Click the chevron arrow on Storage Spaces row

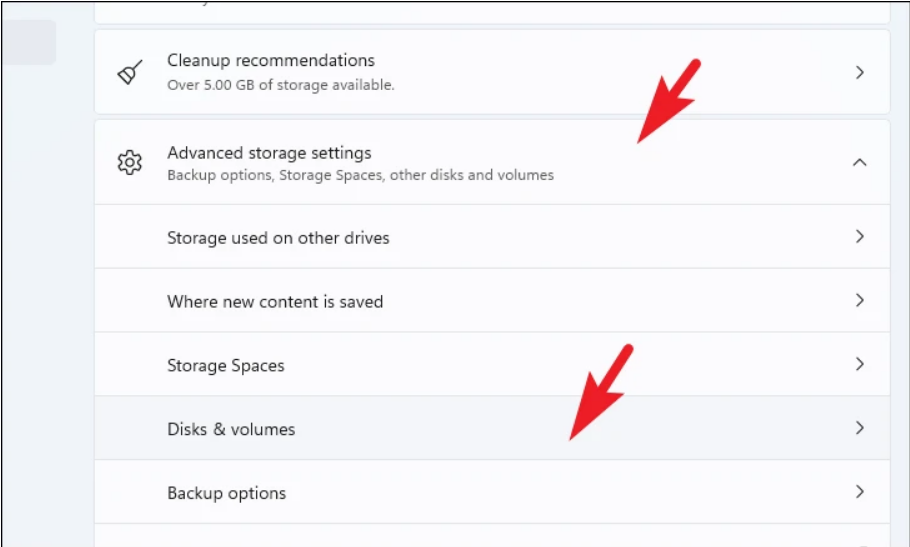[859, 365]
